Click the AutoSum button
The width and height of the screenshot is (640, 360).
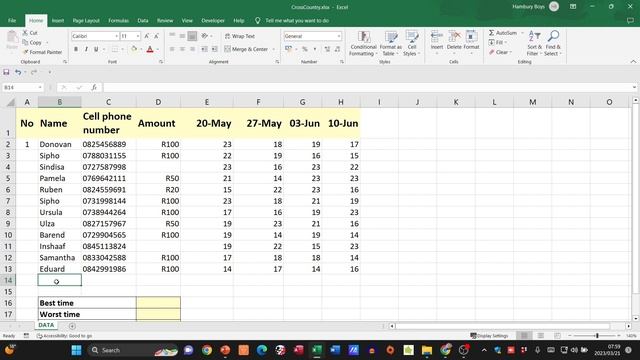click(x=503, y=33)
